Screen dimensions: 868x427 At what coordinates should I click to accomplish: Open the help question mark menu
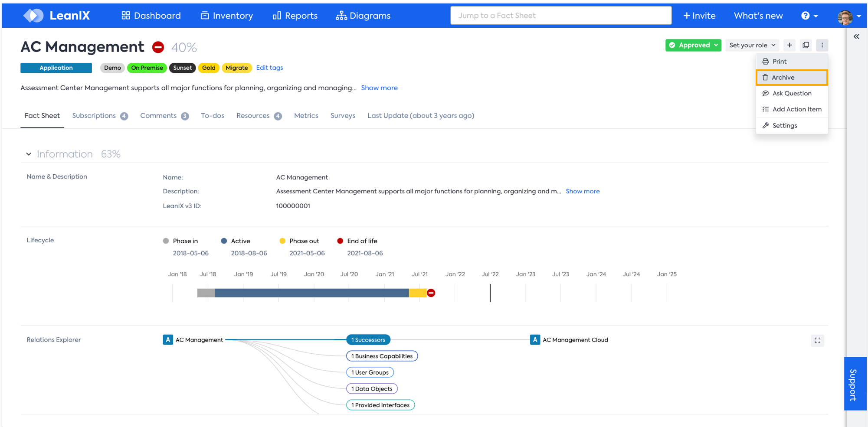pyautogui.click(x=809, y=16)
